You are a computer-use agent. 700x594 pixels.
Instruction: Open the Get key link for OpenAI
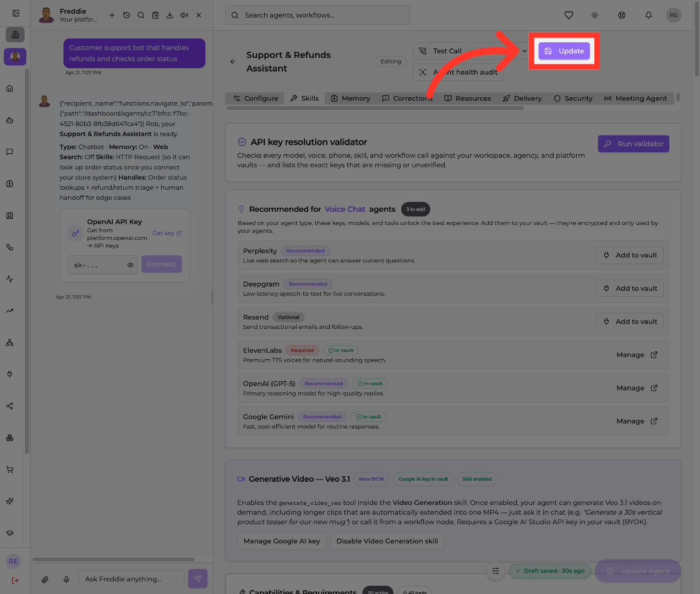click(167, 233)
